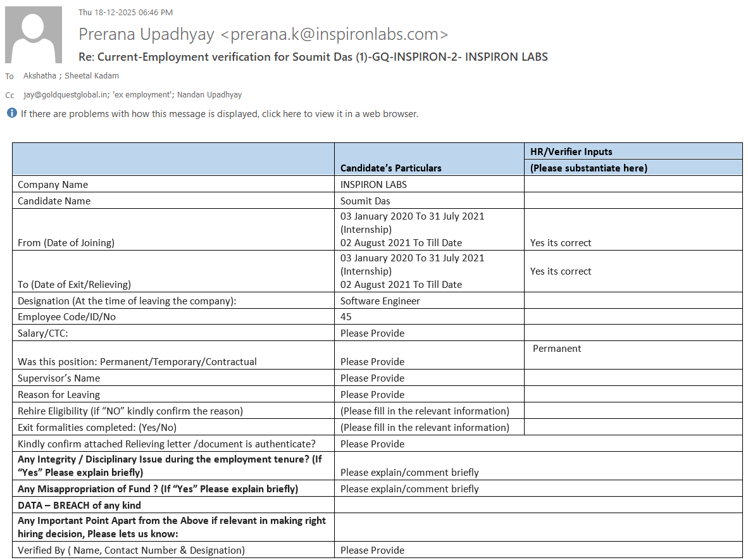
Task: Click the 'Any Important Point Apart' label
Action: 171,527
